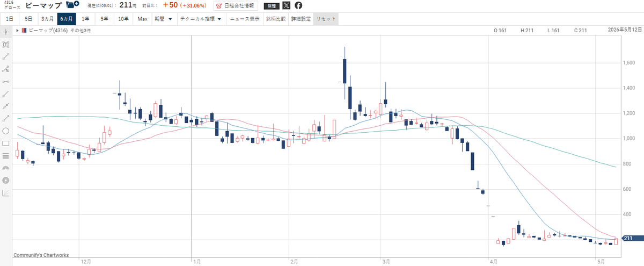Click the red-blue legend color icon
644x266 pixels.
(24, 31)
